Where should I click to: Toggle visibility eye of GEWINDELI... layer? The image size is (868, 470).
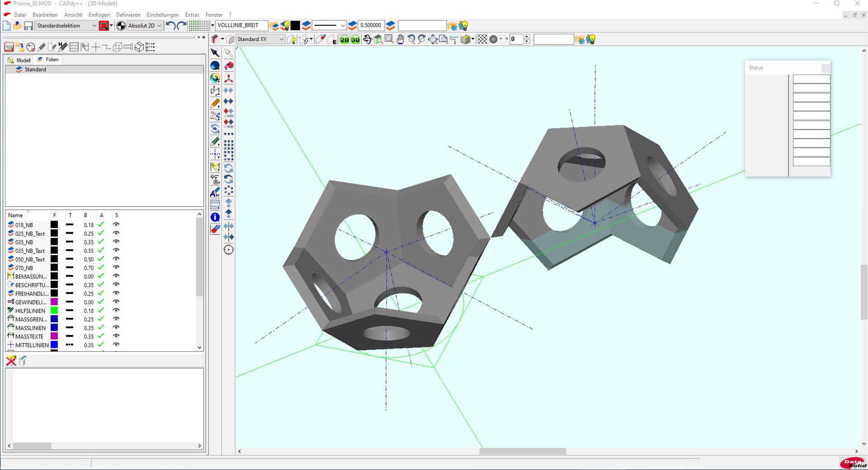[116, 302]
